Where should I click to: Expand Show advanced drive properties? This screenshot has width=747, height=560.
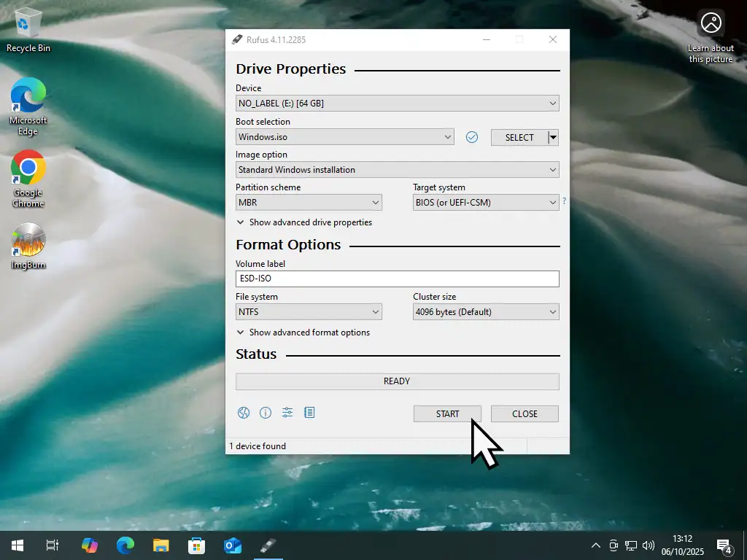point(304,222)
